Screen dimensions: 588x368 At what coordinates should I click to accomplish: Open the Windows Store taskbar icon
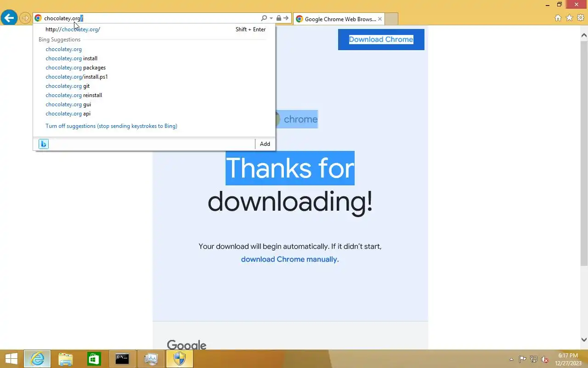point(94,359)
